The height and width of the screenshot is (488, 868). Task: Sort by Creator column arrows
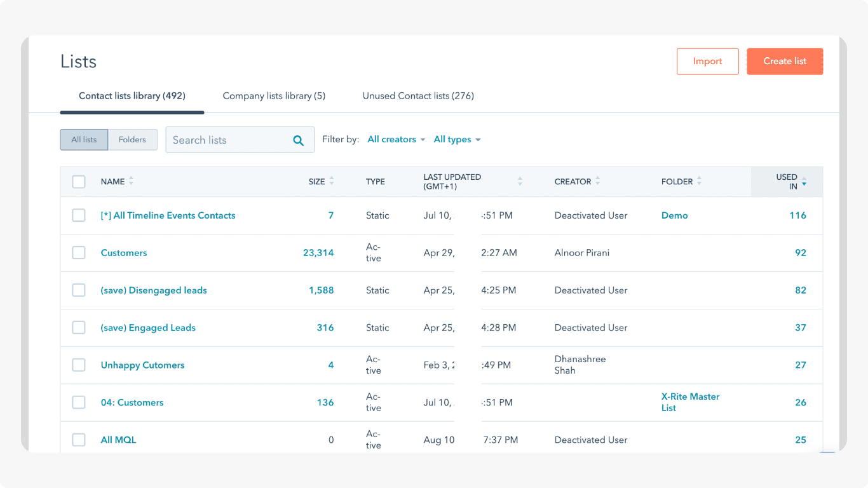click(597, 181)
